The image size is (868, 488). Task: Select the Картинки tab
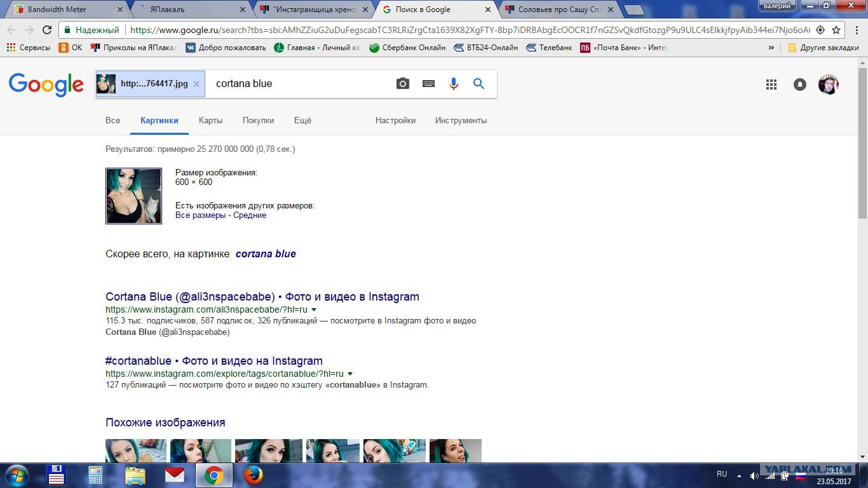point(159,121)
